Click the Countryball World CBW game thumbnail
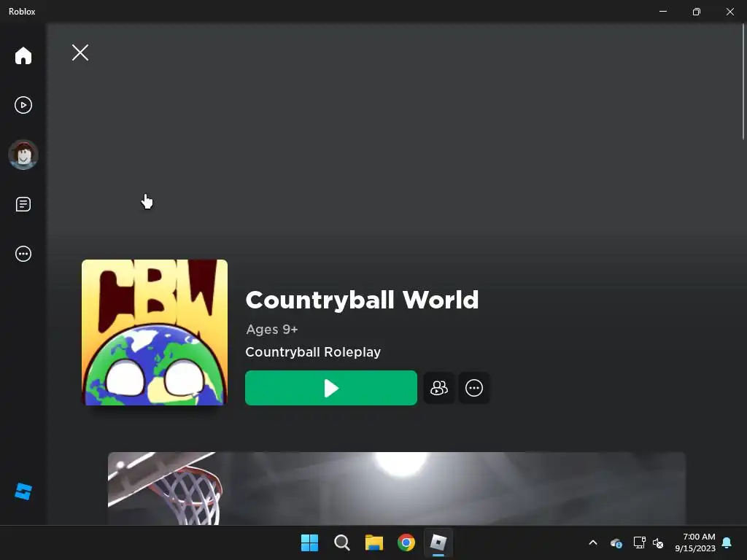 coord(155,332)
